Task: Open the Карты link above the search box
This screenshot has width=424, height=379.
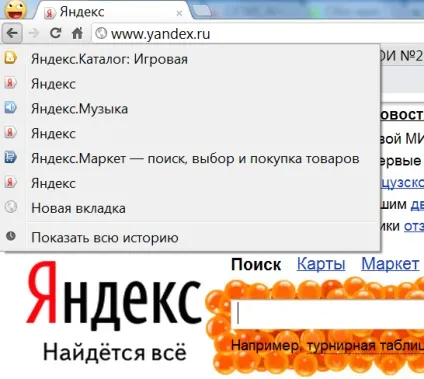Action: point(321,264)
